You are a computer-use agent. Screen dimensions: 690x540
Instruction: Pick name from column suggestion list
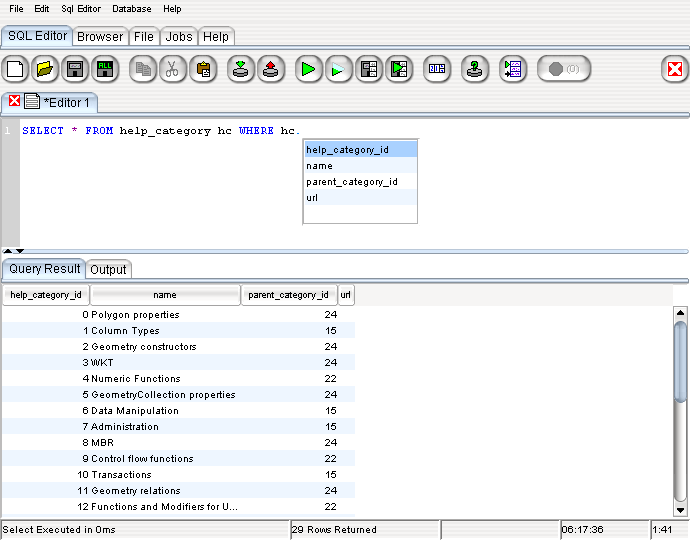319,166
